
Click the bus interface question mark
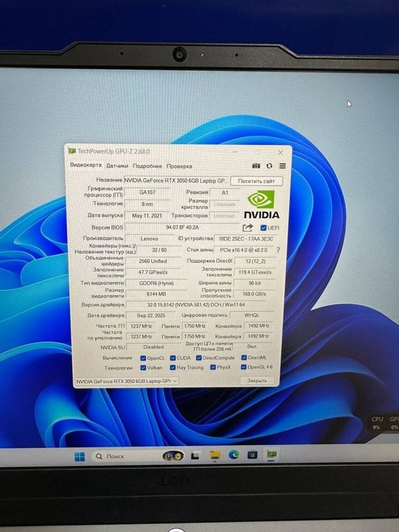(278, 250)
